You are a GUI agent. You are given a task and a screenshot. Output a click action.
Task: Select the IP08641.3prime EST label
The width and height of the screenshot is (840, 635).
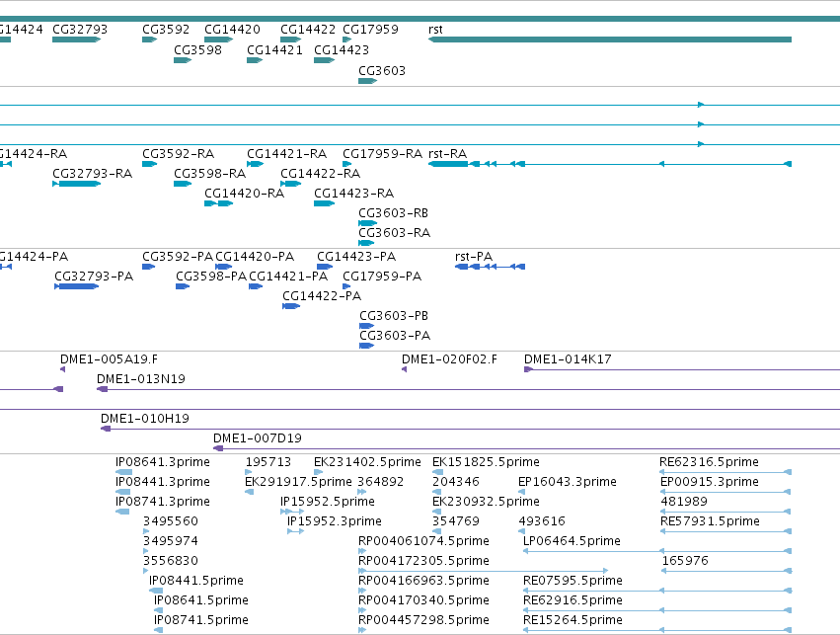[x=163, y=462]
